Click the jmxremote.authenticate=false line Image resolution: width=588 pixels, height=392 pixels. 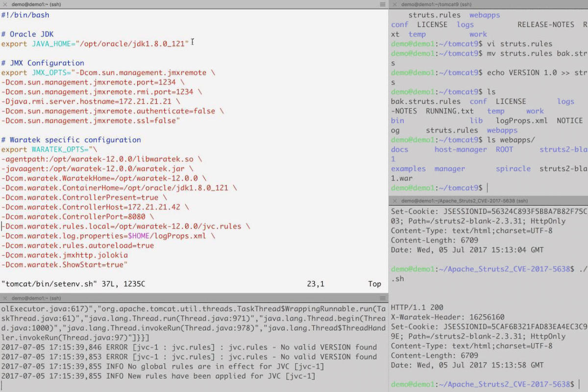(112, 111)
